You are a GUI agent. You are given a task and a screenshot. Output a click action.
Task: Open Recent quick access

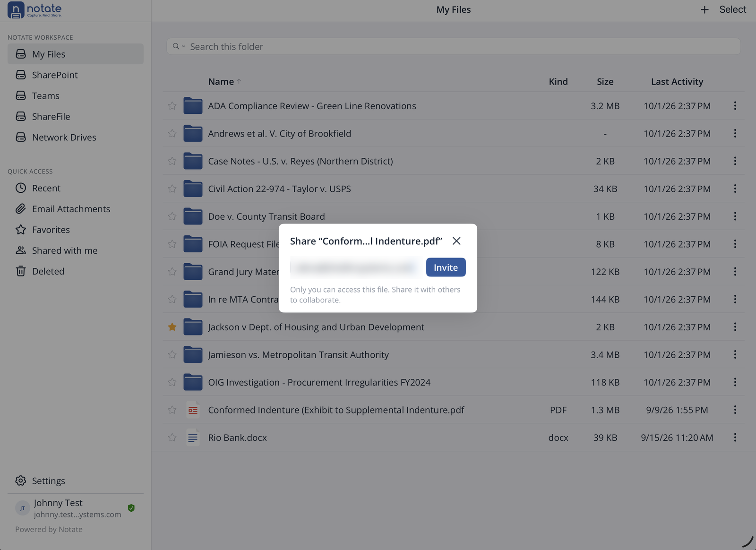[x=76, y=188]
